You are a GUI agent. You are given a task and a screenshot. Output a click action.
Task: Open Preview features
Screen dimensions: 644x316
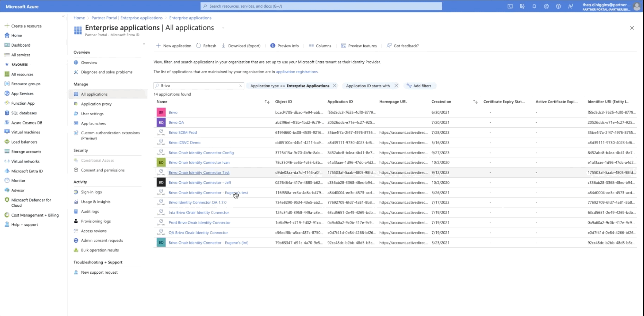click(359, 46)
